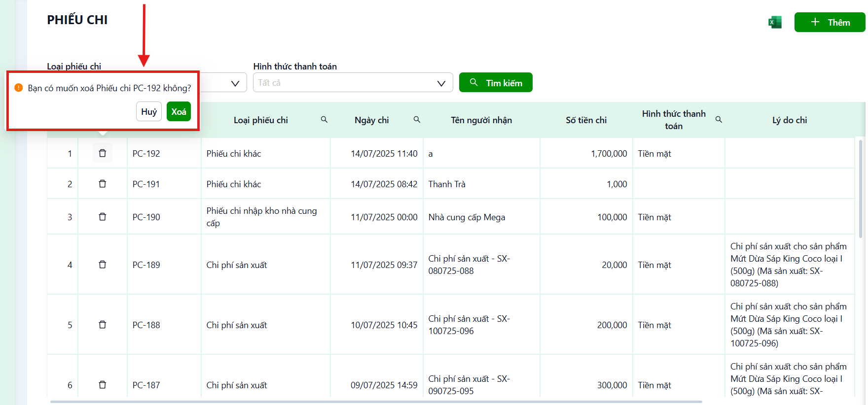Expand the Loại phiếu chi dropdown arrow

[x=235, y=83]
